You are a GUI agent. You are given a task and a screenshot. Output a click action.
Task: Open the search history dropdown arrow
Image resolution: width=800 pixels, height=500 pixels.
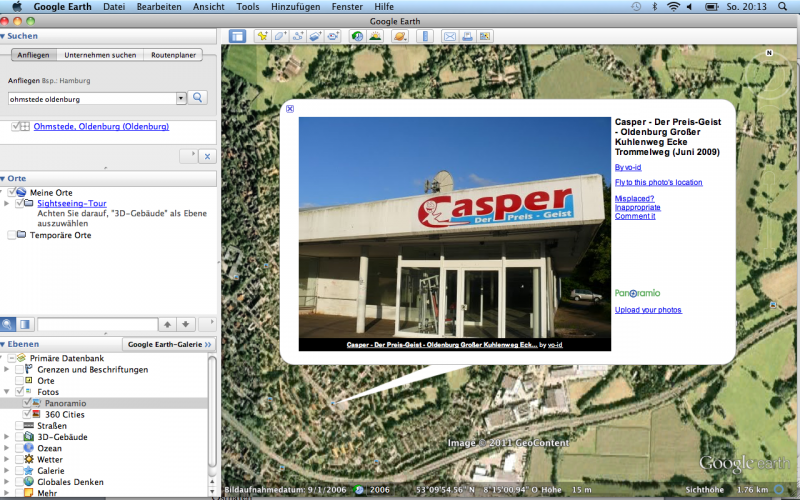181,98
